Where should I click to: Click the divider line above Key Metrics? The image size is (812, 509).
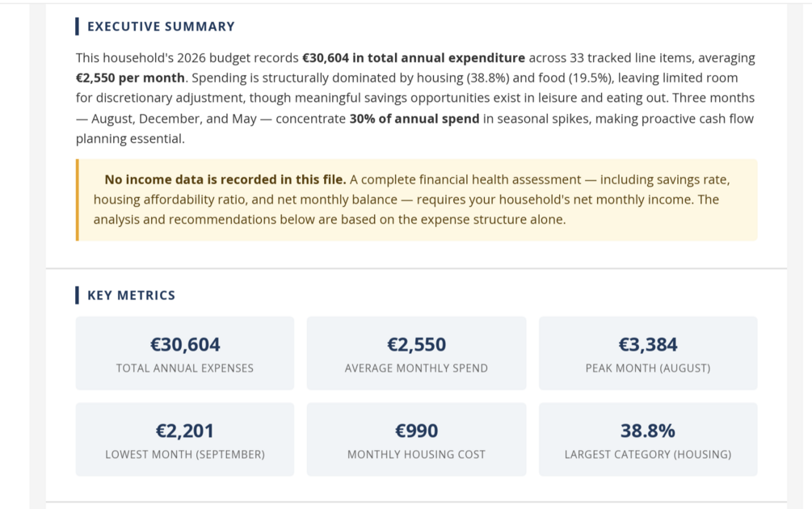[416, 268]
